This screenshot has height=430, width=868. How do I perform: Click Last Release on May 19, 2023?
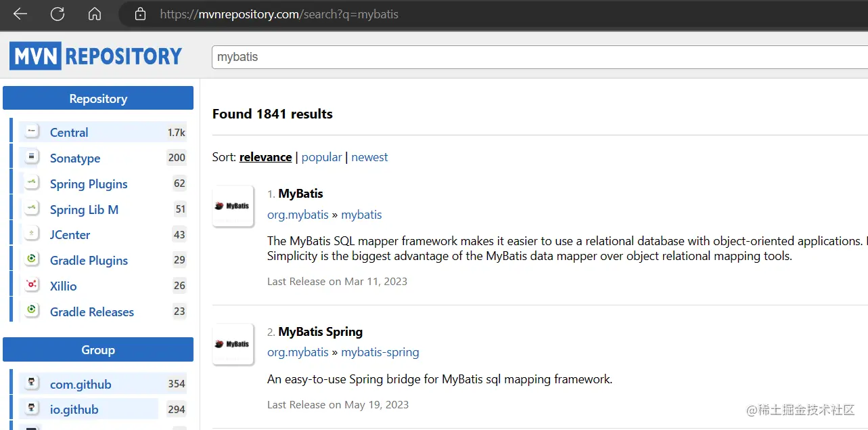pyautogui.click(x=338, y=404)
